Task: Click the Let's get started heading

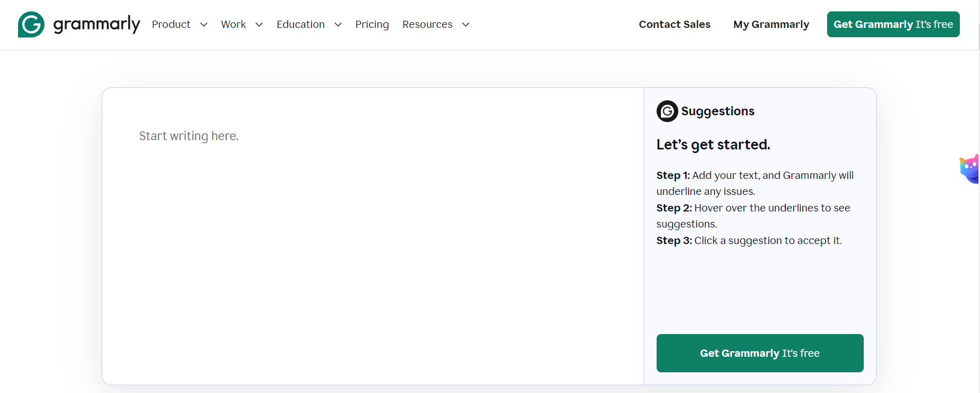Action: 713,145
